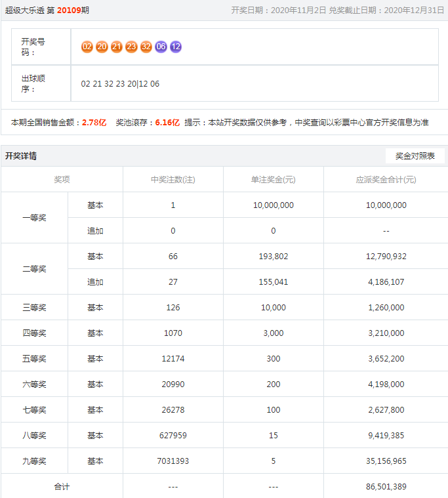Open the 奖金对照表 prize reference table
448x498 pixels.
[x=415, y=156]
